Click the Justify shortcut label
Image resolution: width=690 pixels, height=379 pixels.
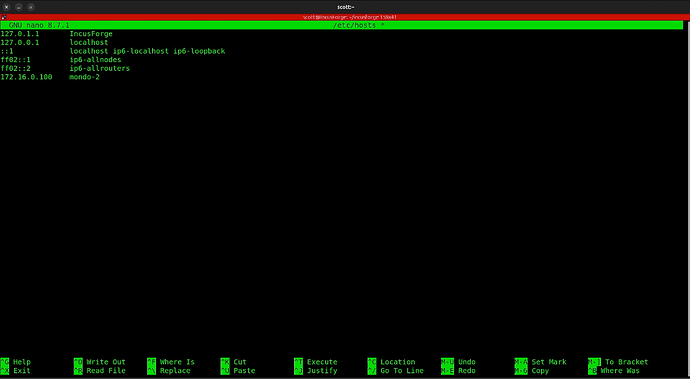(322, 371)
